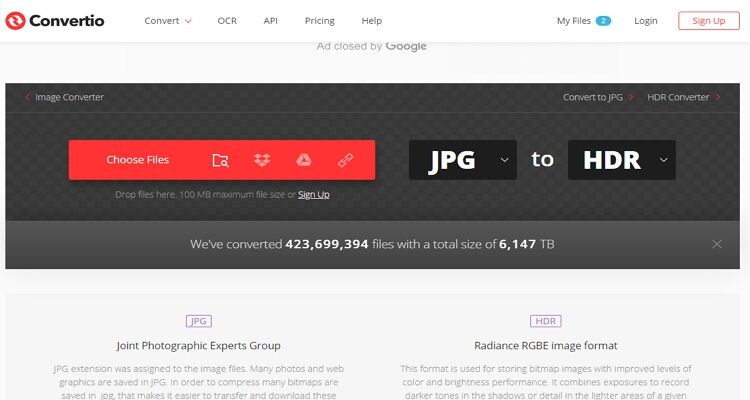Click the HDR format tag
This screenshot has height=400, width=750.
click(x=546, y=321)
